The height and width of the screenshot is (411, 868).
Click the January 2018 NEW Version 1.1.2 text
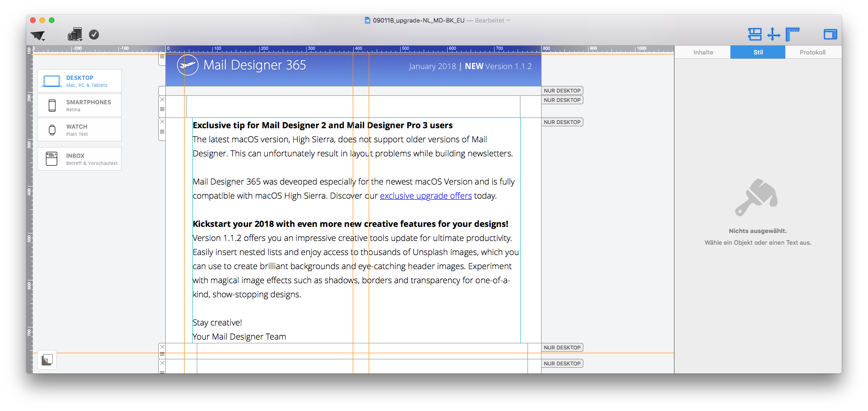pyautogui.click(x=470, y=67)
